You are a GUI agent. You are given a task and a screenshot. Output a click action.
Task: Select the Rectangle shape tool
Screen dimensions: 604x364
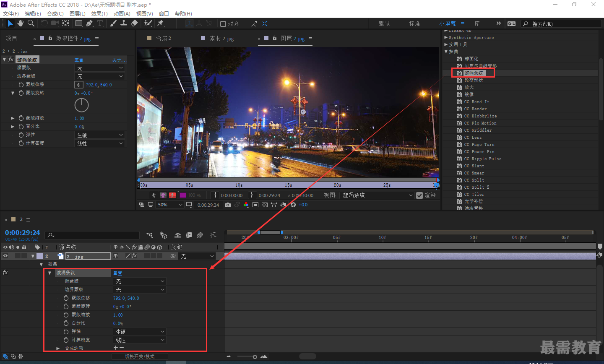click(x=78, y=23)
